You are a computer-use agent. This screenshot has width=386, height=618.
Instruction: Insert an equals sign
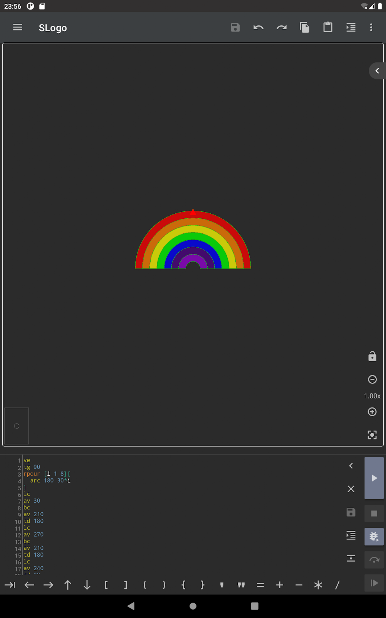pyautogui.click(x=260, y=585)
